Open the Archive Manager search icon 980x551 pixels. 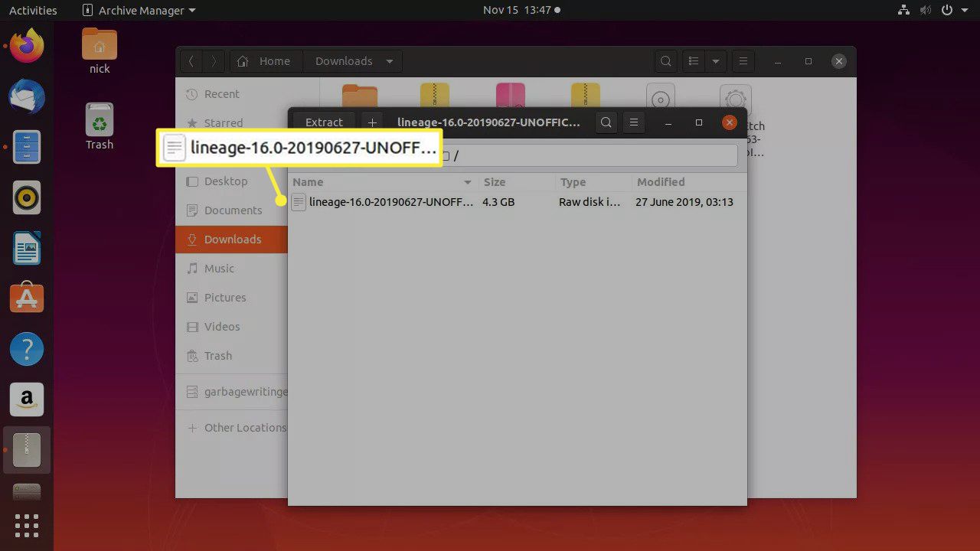coord(606,122)
